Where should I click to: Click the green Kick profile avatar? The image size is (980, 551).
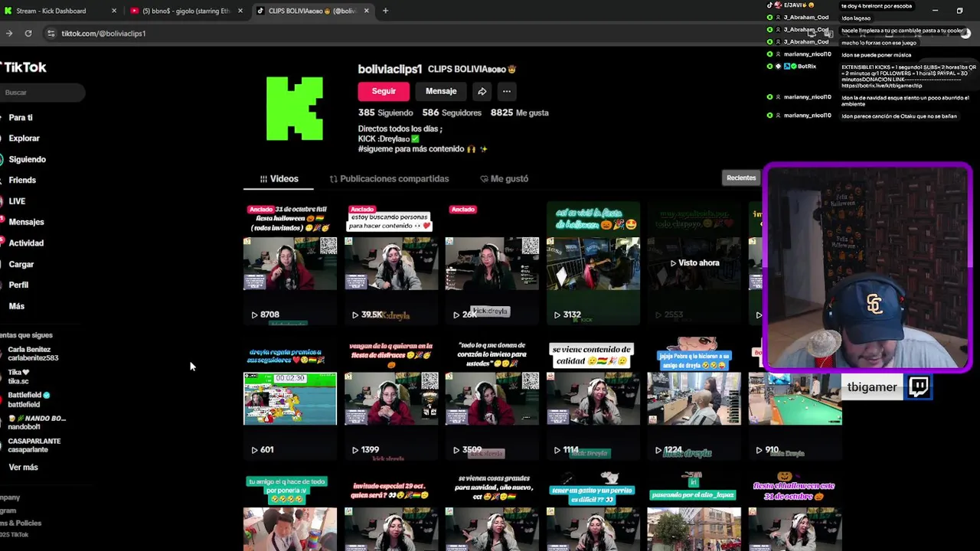click(x=295, y=109)
